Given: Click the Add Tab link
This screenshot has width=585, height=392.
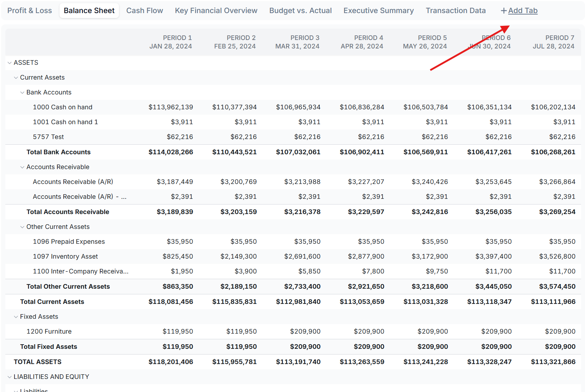Looking at the screenshot, I should 523,11.
